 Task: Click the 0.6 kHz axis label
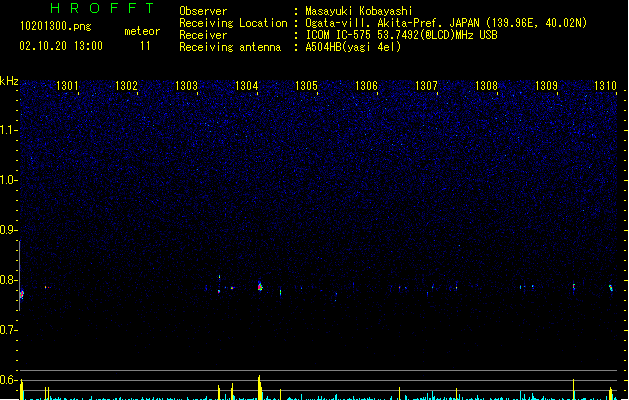tap(8, 380)
